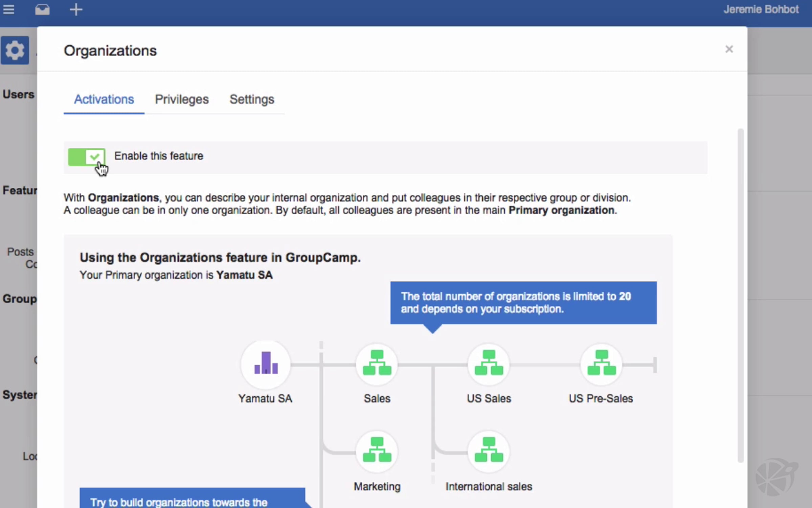The width and height of the screenshot is (812, 508).
Task: Click the Jeremie Bohbot user name
Action: [761, 9]
